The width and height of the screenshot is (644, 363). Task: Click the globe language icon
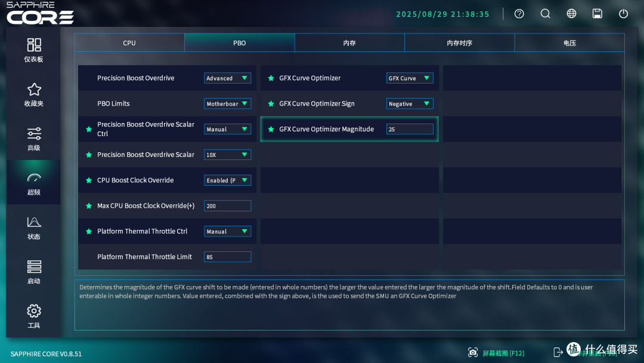571,14
